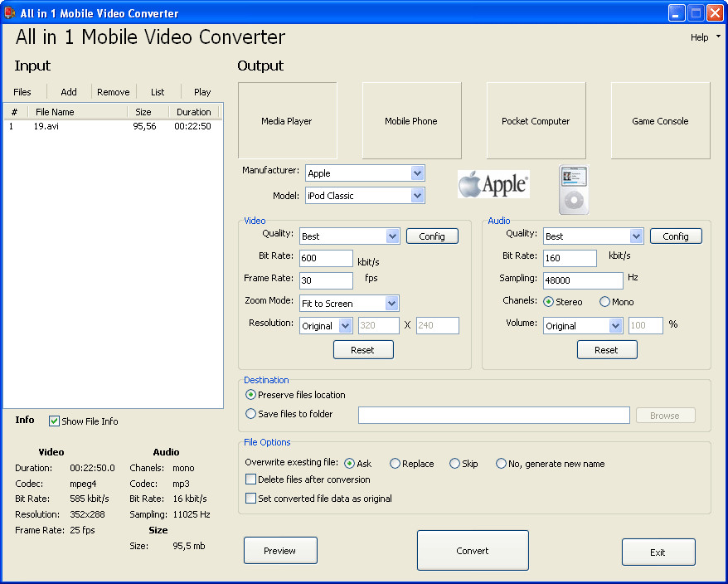The height and width of the screenshot is (584, 728).
Task: Open the Resolution Original dropdown
Action: [x=345, y=326]
